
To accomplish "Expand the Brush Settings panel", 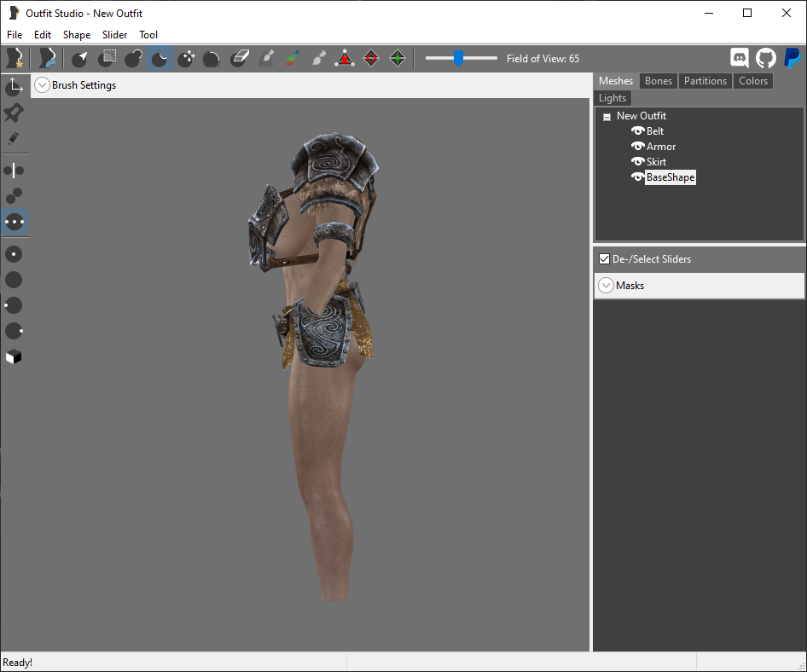I will pos(42,85).
